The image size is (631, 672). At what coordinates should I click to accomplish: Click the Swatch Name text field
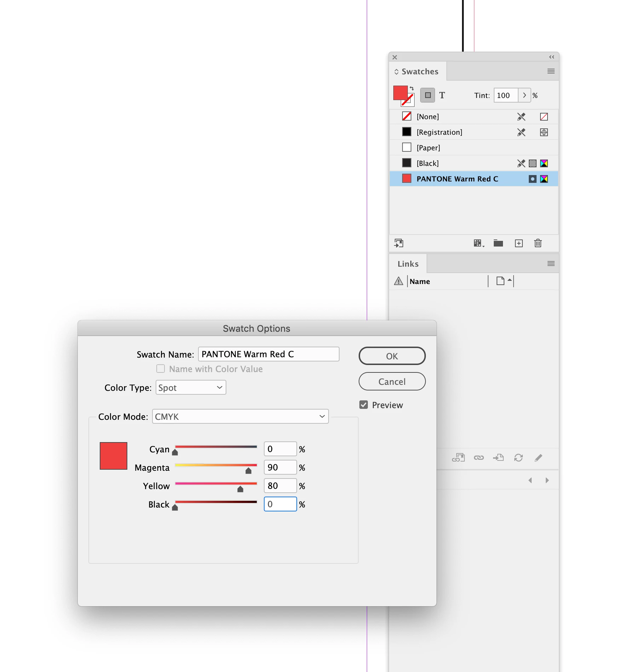[268, 354]
